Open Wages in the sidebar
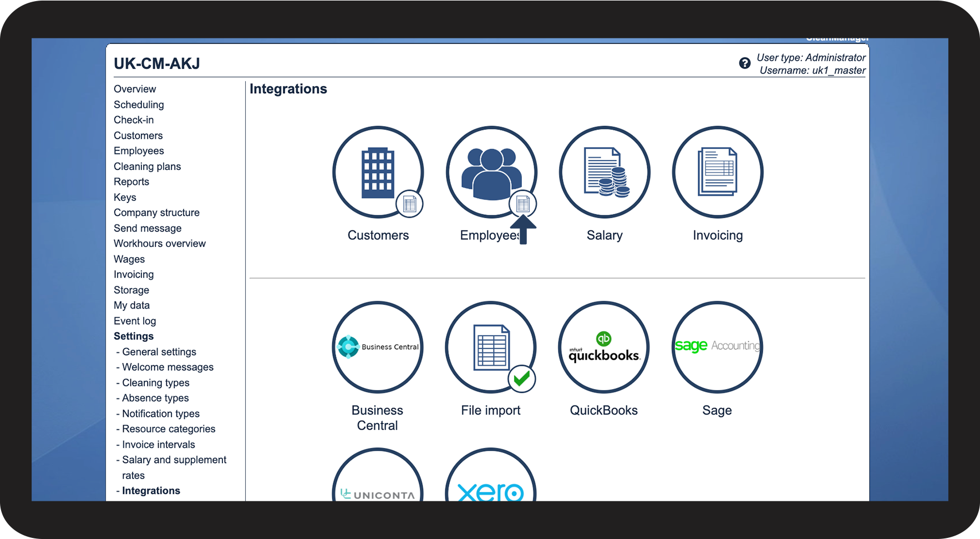The image size is (980, 539). click(x=129, y=259)
